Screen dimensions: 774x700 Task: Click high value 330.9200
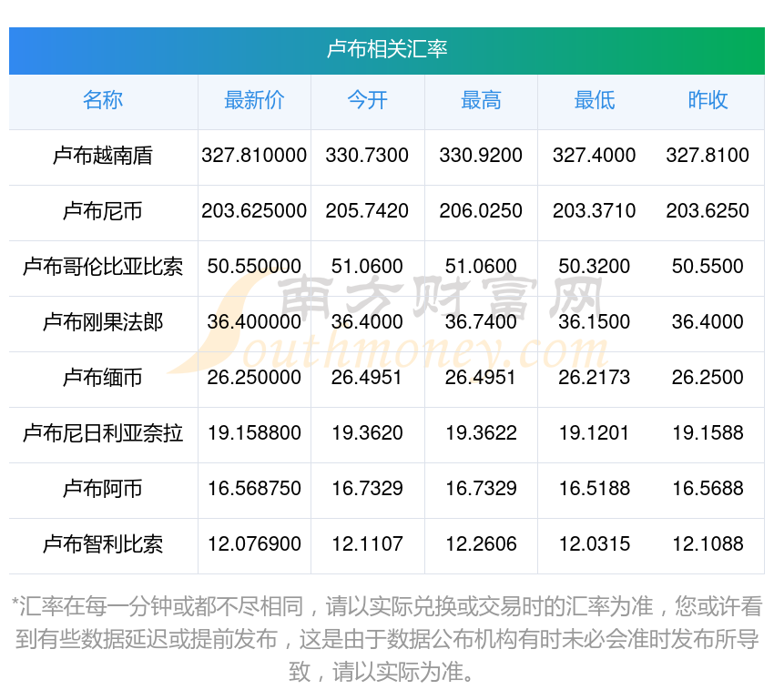(481, 156)
